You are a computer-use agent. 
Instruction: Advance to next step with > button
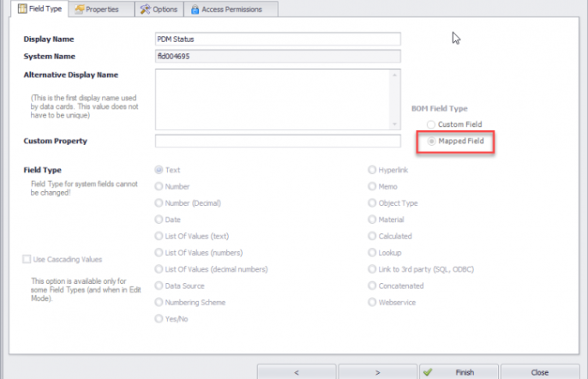point(377,372)
